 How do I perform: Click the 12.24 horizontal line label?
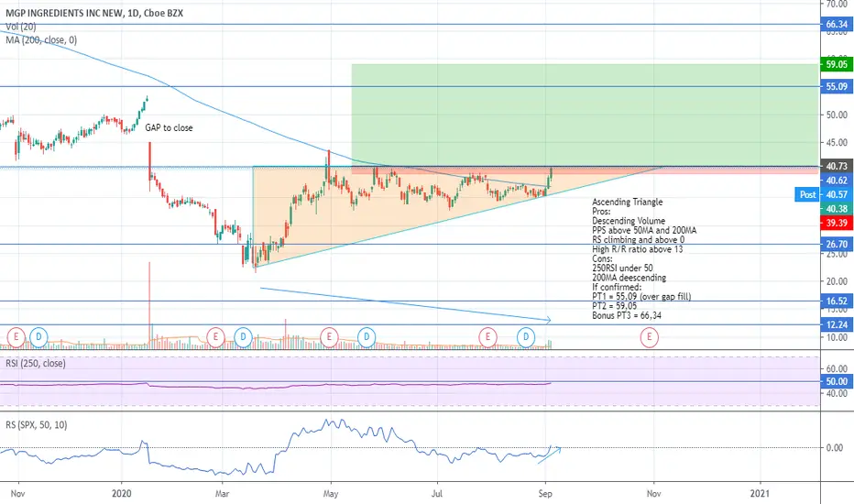[837, 324]
